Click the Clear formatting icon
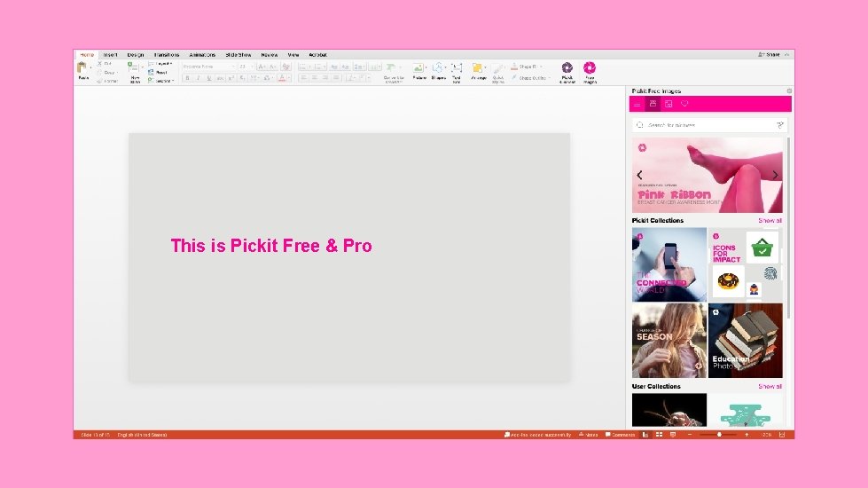868x488 pixels. [286, 67]
